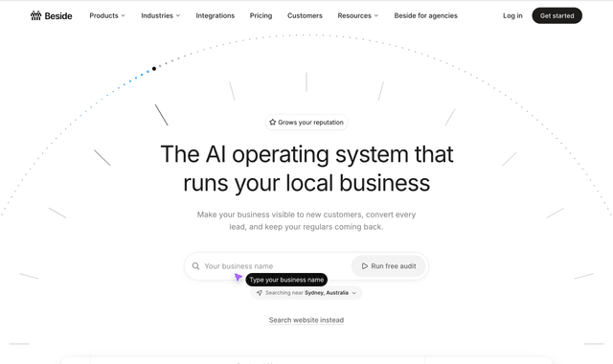The width and height of the screenshot is (613, 364).
Task: Click the star icon in reputation badge
Action: [x=272, y=123]
